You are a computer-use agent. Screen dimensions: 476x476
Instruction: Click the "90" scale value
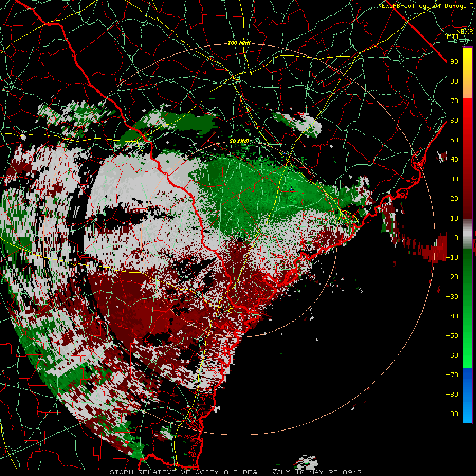(x=454, y=62)
